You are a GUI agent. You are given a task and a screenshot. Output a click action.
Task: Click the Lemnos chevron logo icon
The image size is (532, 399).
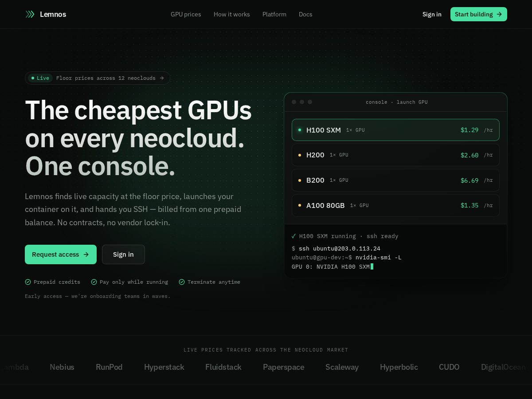(x=30, y=14)
